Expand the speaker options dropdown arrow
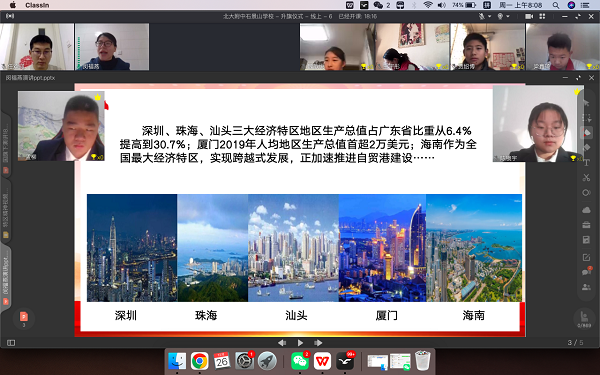 [508, 16]
